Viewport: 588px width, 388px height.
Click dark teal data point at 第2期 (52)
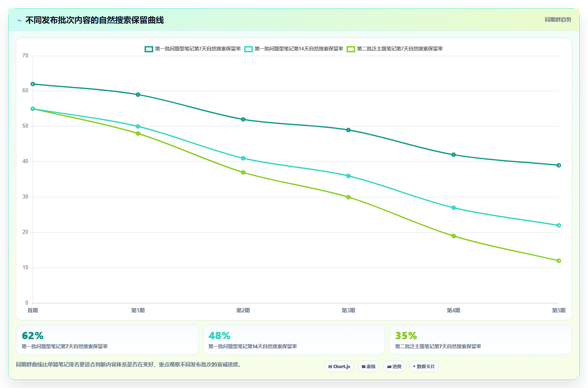(x=243, y=120)
